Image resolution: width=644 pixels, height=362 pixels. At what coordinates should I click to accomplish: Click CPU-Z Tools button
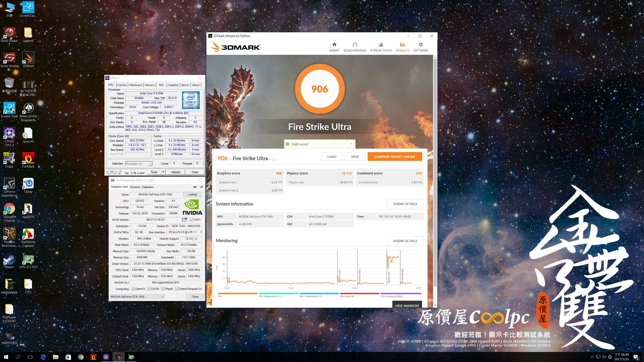(154, 172)
